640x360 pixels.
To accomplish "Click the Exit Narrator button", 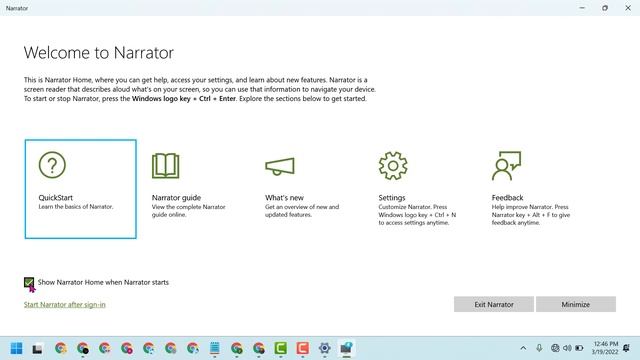I will [x=494, y=304].
